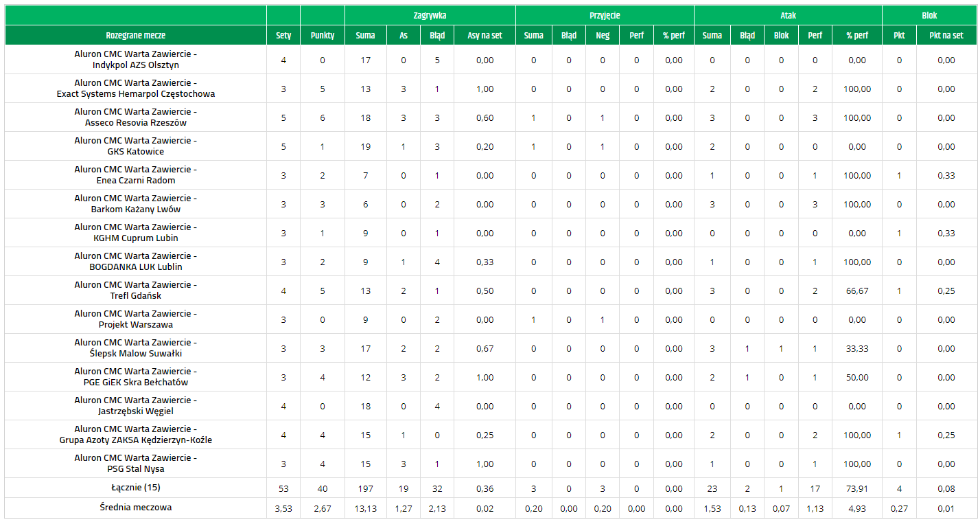980x522 pixels.
Task: Select the Zagrywka group header
Action: [x=430, y=15]
